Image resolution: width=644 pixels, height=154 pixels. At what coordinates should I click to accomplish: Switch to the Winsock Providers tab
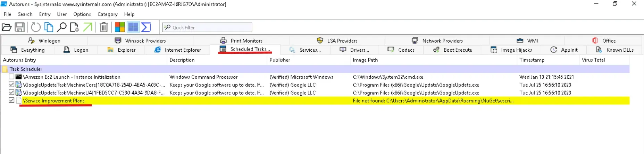click(x=140, y=41)
